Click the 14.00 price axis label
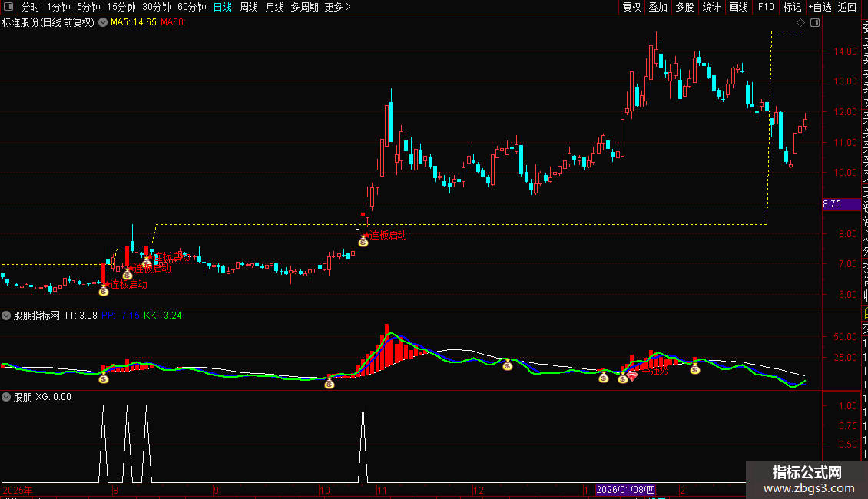Image resolution: width=868 pixels, height=499 pixels. point(845,51)
